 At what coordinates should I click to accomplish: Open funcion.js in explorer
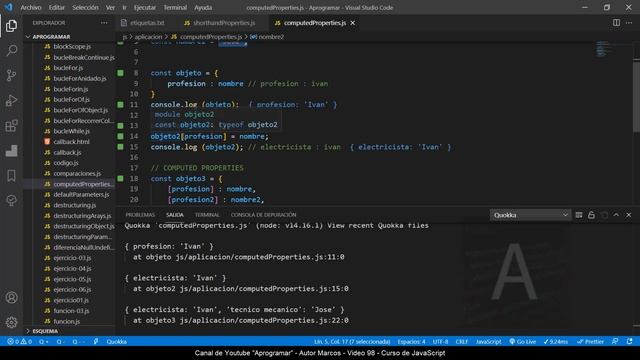(x=67, y=321)
